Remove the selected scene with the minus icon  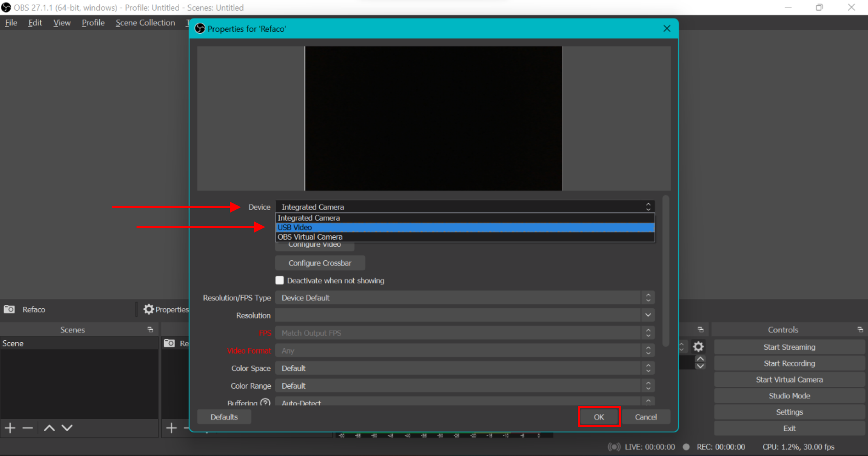pyautogui.click(x=28, y=428)
